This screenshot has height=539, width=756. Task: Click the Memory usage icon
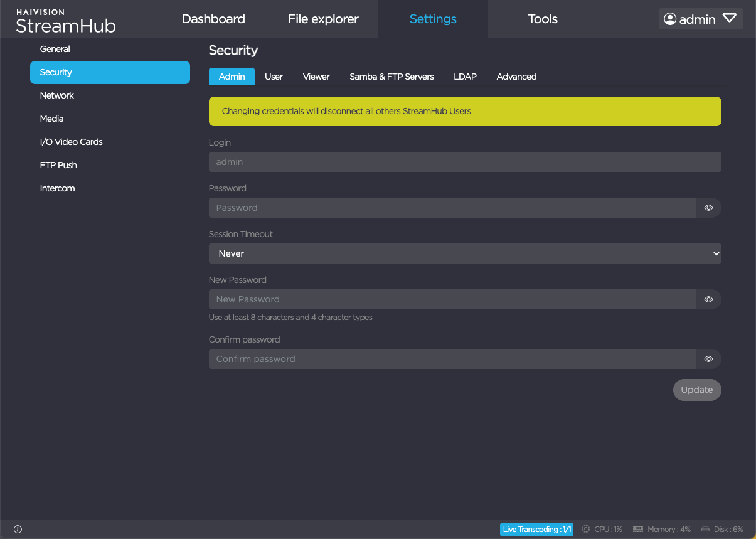pos(638,530)
